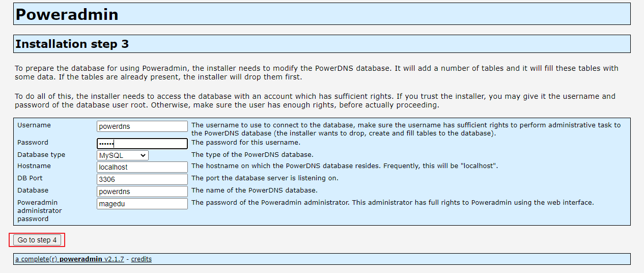644x273 pixels.
Task: Open the a complete(r) poweradmin link
Action: pyautogui.click(x=59, y=259)
